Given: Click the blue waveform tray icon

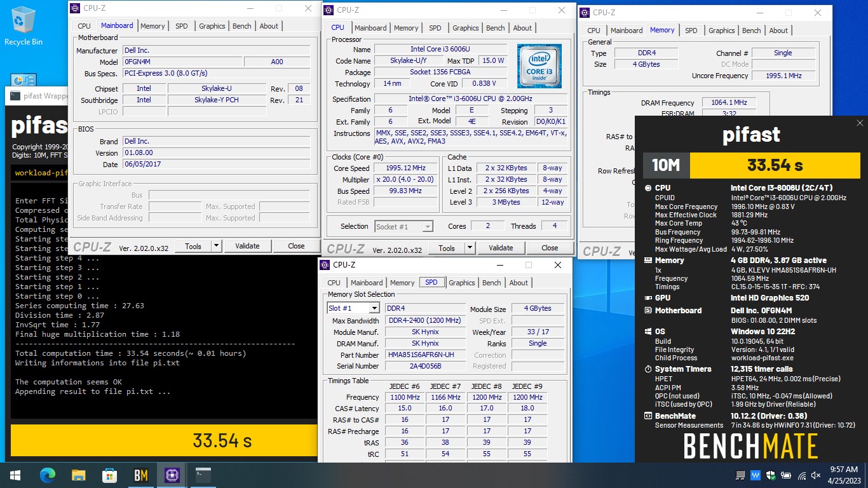Looking at the screenshot, I should (x=756, y=475).
